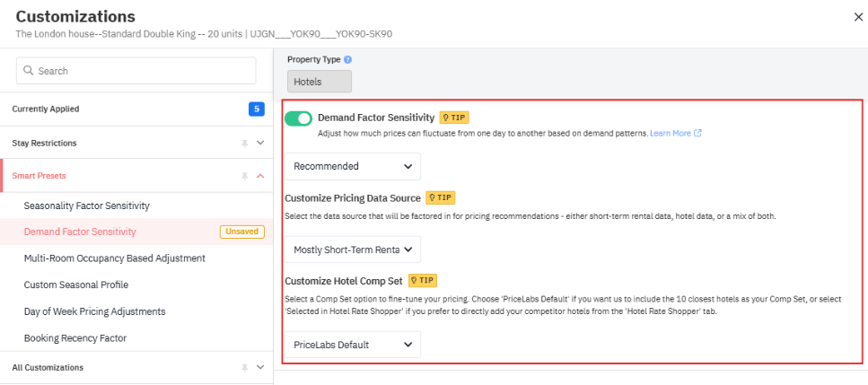Expand the Stay Restrictions section
The height and width of the screenshot is (385, 868).
click(x=260, y=143)
